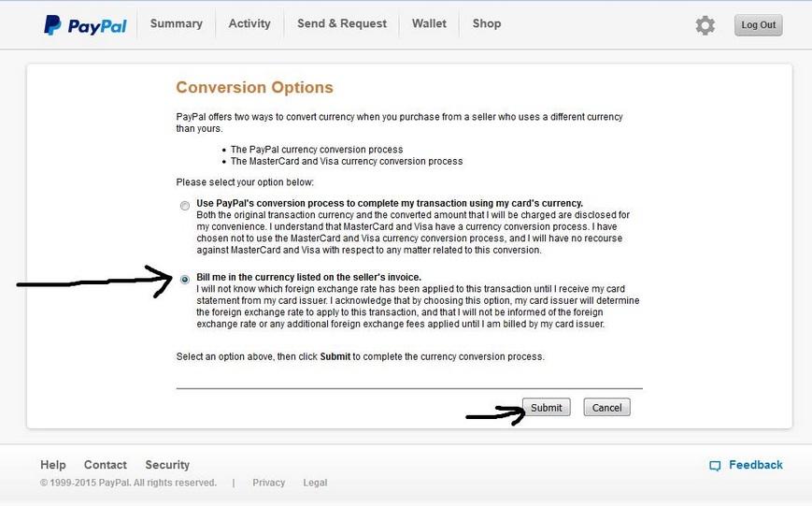Open the Legal link
Viewport: 812px width, 506px height.
click(315, 483)
